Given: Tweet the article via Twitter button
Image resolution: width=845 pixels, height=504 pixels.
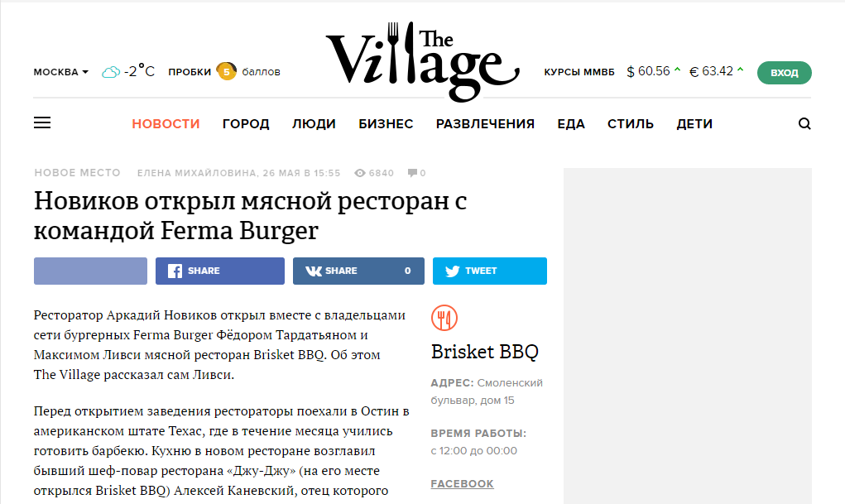Looking at the screenshot, I should [x=489, y=271].
